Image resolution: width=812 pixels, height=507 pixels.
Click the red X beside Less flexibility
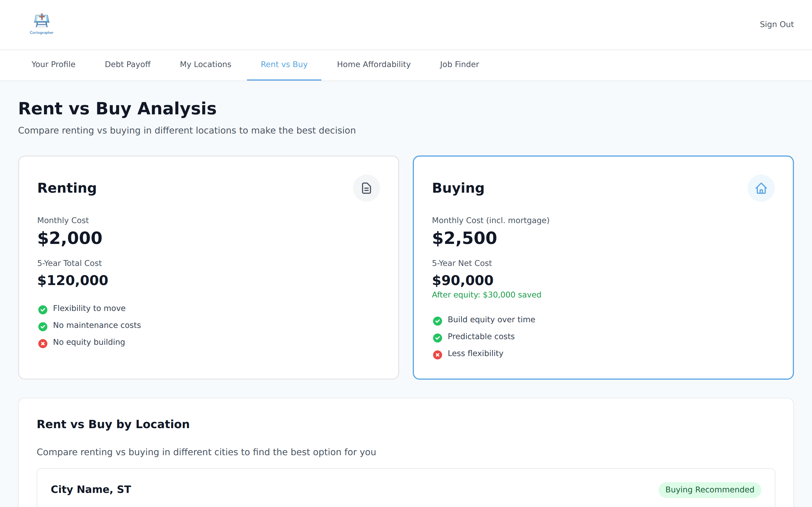(x=437, y=354)
